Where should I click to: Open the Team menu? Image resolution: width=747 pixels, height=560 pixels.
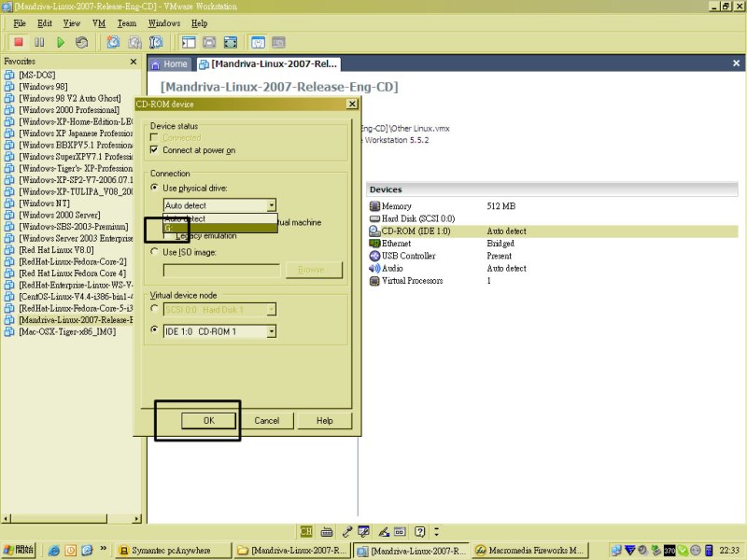[x=127, y=23]
